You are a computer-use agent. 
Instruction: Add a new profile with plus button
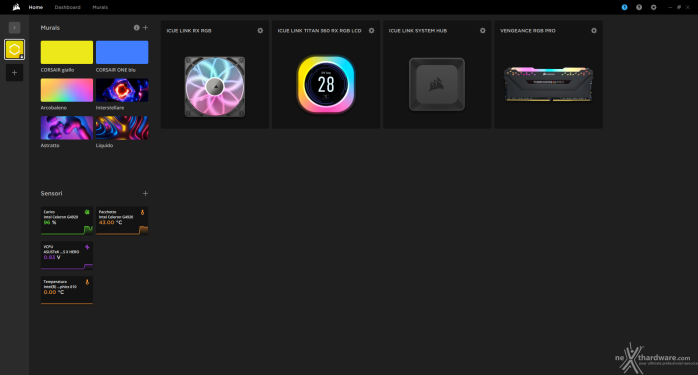[x=14, y=73]
